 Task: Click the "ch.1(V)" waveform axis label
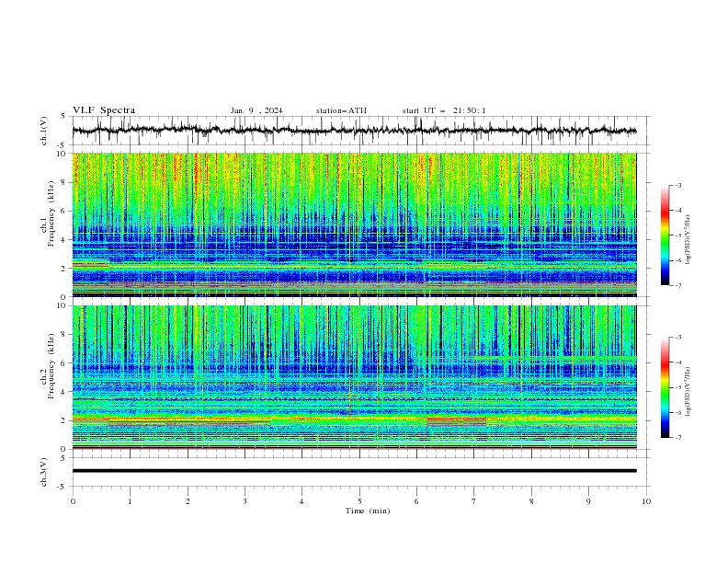point(44,131)
